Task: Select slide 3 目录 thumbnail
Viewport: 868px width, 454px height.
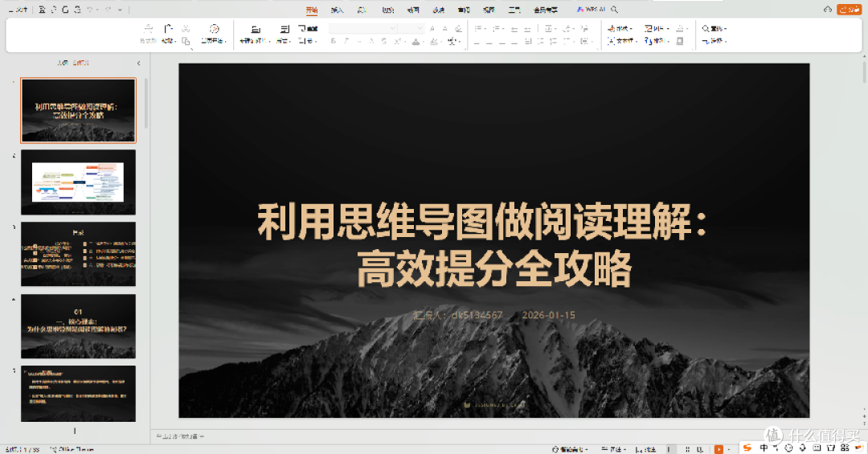Action: pos(78,254)
